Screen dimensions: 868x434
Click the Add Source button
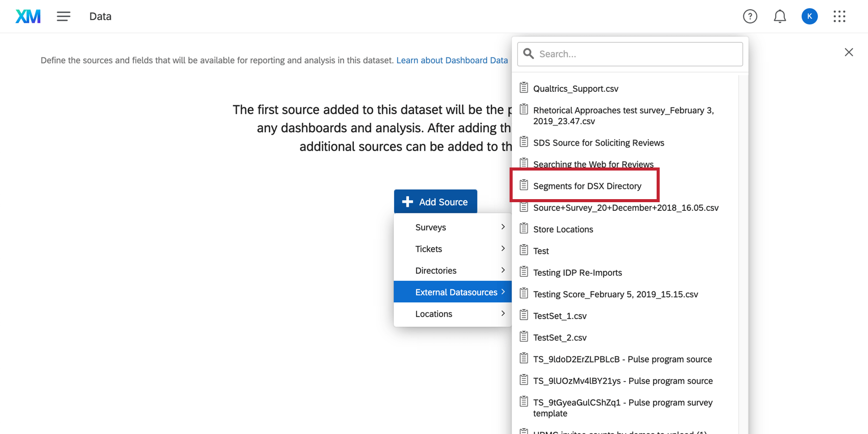tap(436, 202)
